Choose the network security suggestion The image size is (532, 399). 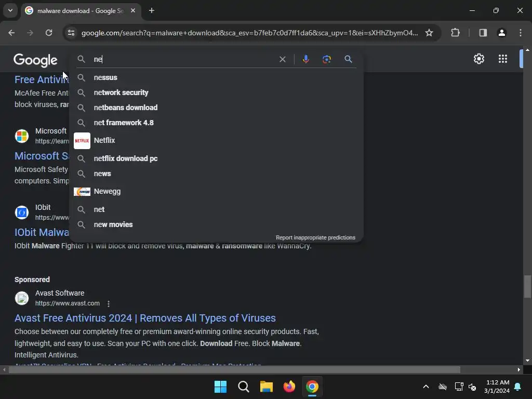[217, 92]
